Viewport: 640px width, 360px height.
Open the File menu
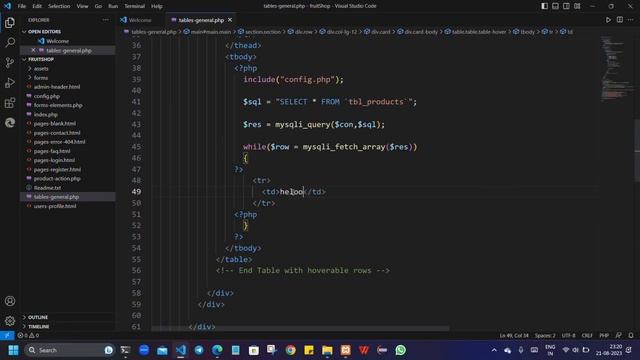pyautogui.click(x=22, y=6)
